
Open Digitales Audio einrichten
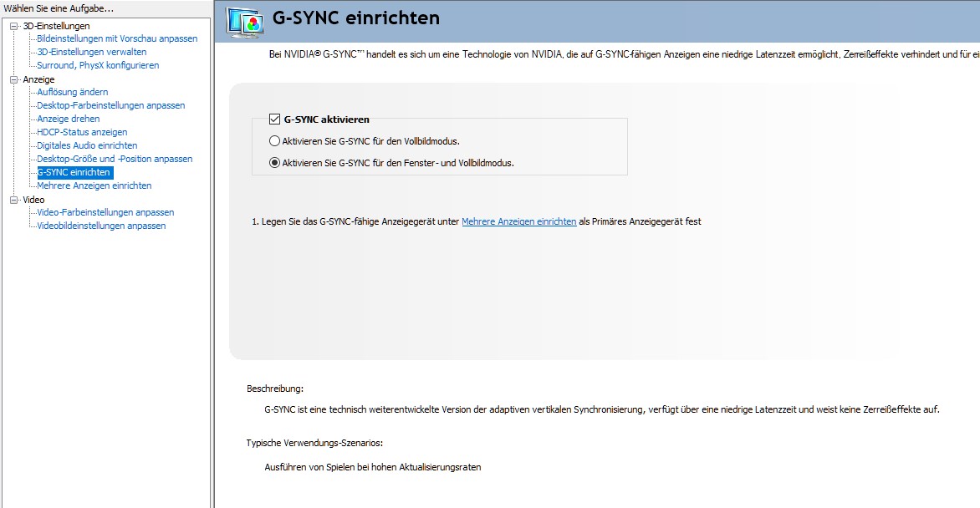pos(87,145)
